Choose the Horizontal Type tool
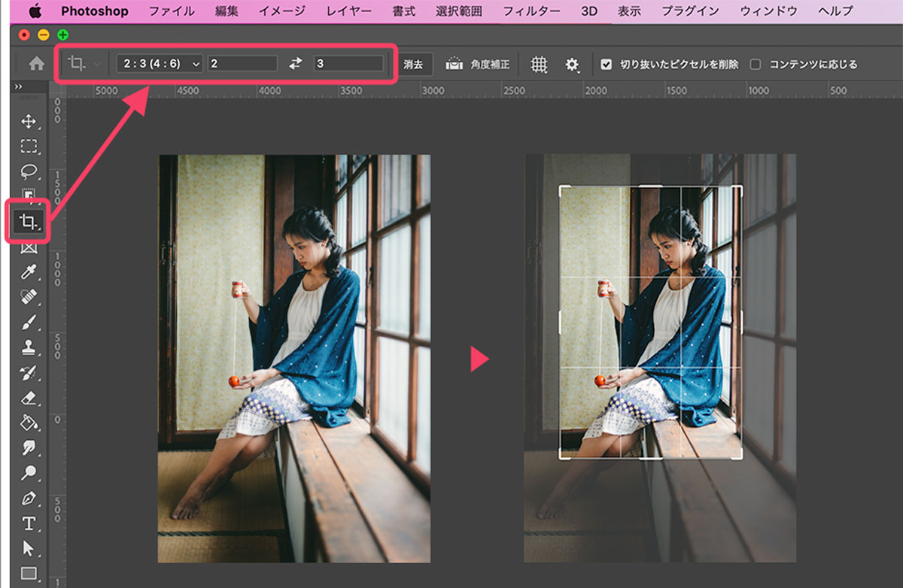The image size is (903, 588). tap(29, 523)
